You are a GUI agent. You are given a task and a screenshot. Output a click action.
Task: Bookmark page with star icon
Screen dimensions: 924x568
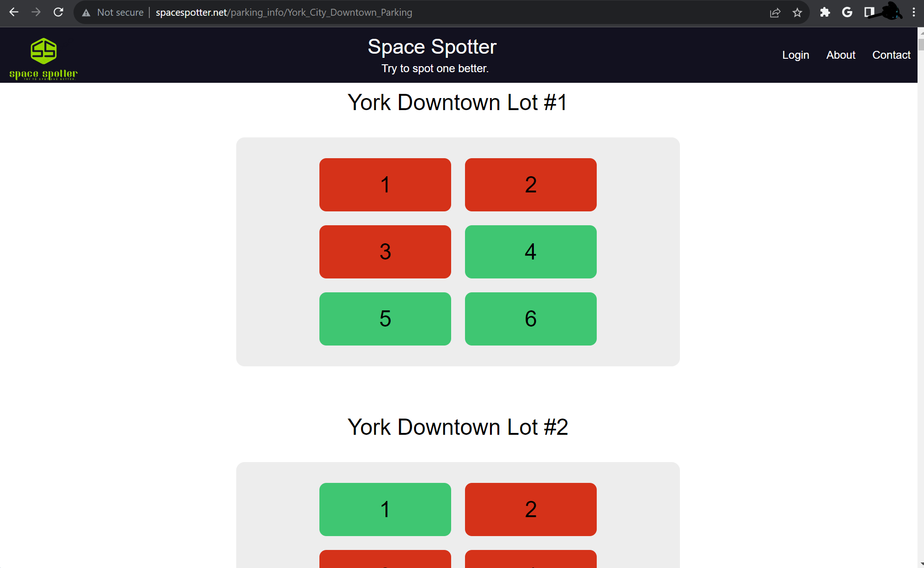tap(797, 12)
